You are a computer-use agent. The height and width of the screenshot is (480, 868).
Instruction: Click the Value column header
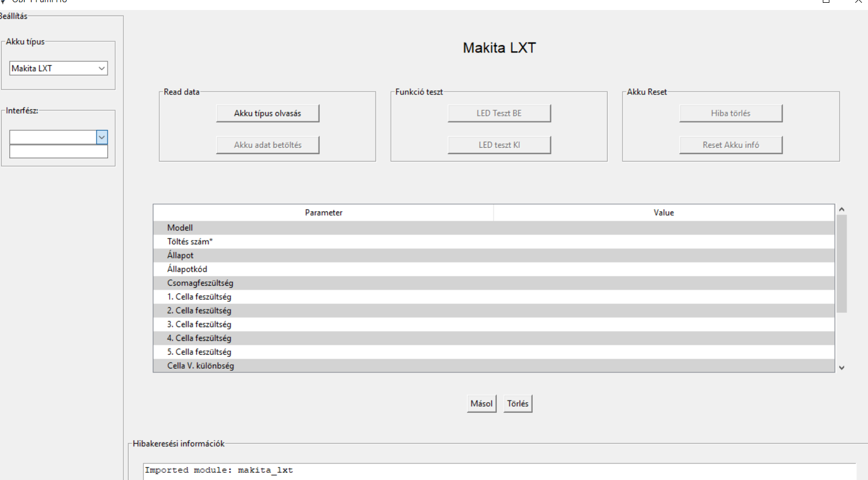pos(663,212)
